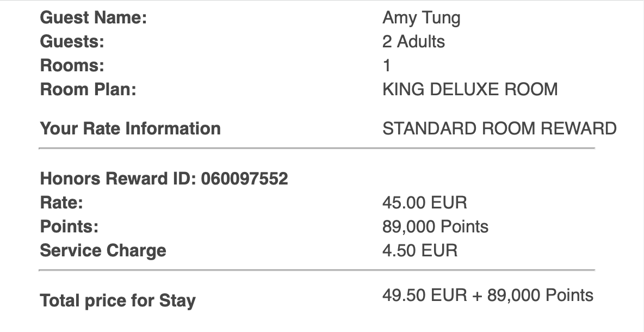The height and width of the screenshot is (332, 644).
Task: Click the "Rooms:" field label
Action: pos(72,66)
